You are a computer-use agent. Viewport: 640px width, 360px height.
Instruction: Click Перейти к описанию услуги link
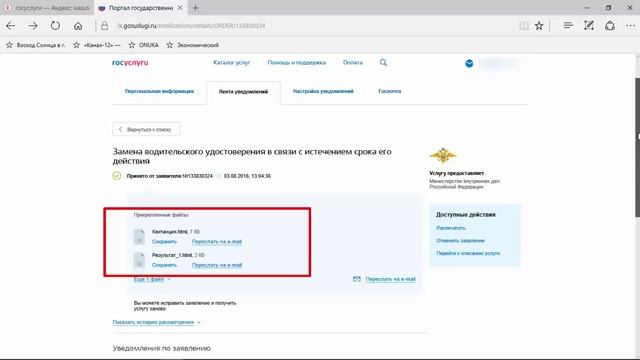[x=468, y=253]
